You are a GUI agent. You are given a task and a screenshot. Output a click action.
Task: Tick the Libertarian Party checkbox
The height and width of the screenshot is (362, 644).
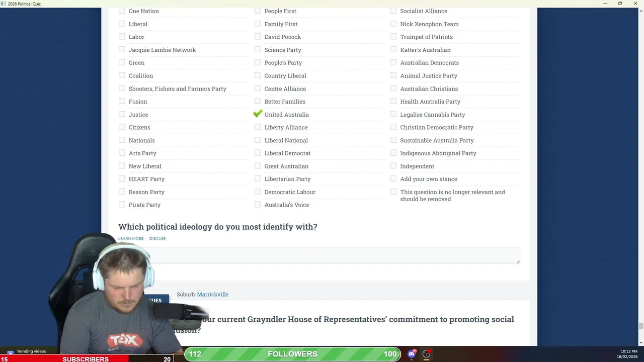(x=258, y=178)
